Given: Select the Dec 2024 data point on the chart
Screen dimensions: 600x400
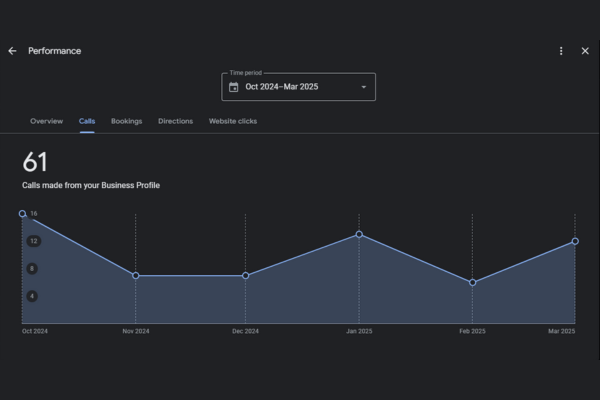Looking at the screenshot, I should [x=246, y=276].
